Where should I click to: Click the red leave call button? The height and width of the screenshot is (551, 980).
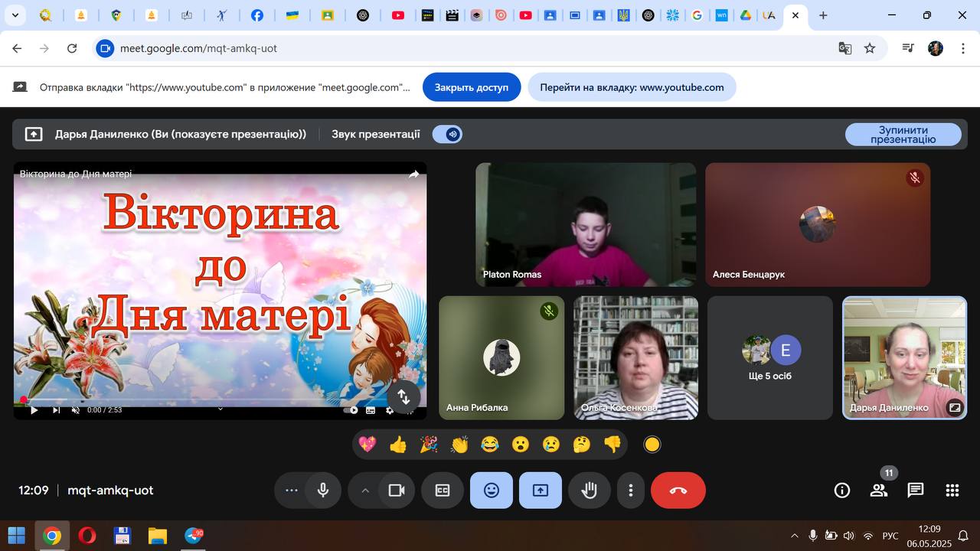tap(678, 491)
